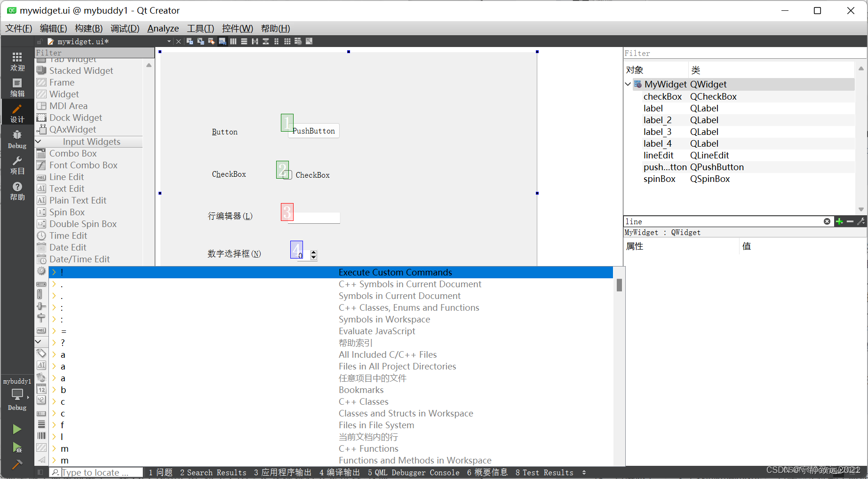Viewport: 868px width, 479px height.
Task: Apply Lay Out Vertically from toolbar
Action: click(244, 41)
